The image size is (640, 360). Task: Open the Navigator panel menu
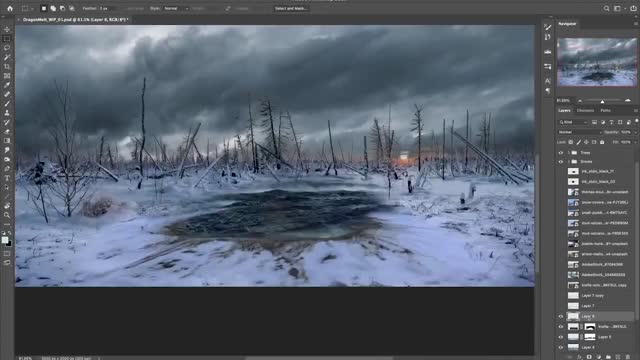pyautogui.click(x=636, y=24)
